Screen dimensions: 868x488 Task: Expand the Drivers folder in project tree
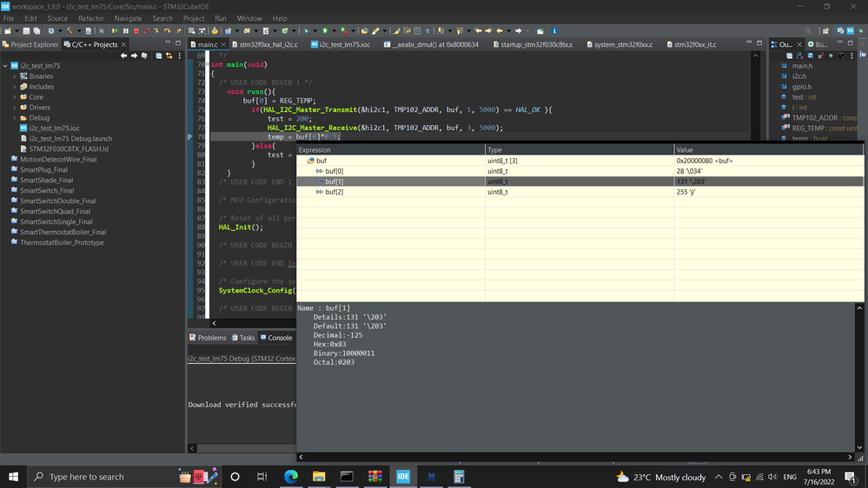(x=16, y=108)
